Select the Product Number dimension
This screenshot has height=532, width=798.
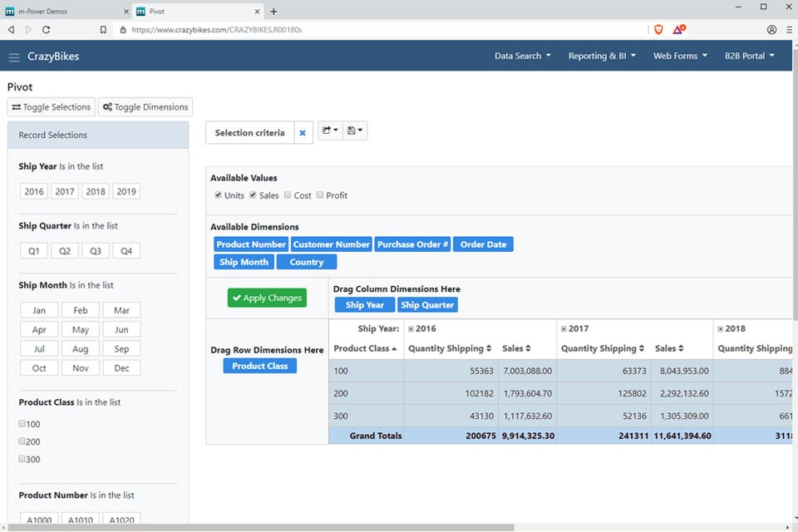click(x=251, y=244)
